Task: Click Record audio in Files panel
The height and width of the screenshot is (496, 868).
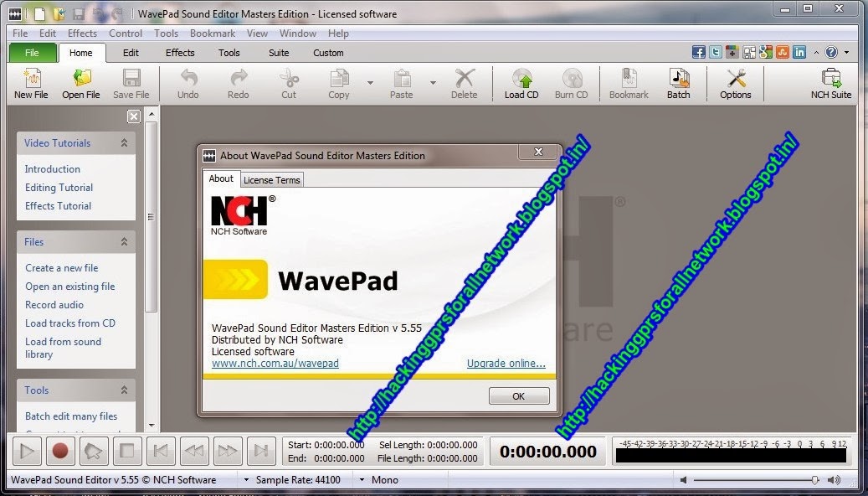Action: (54, 305)
